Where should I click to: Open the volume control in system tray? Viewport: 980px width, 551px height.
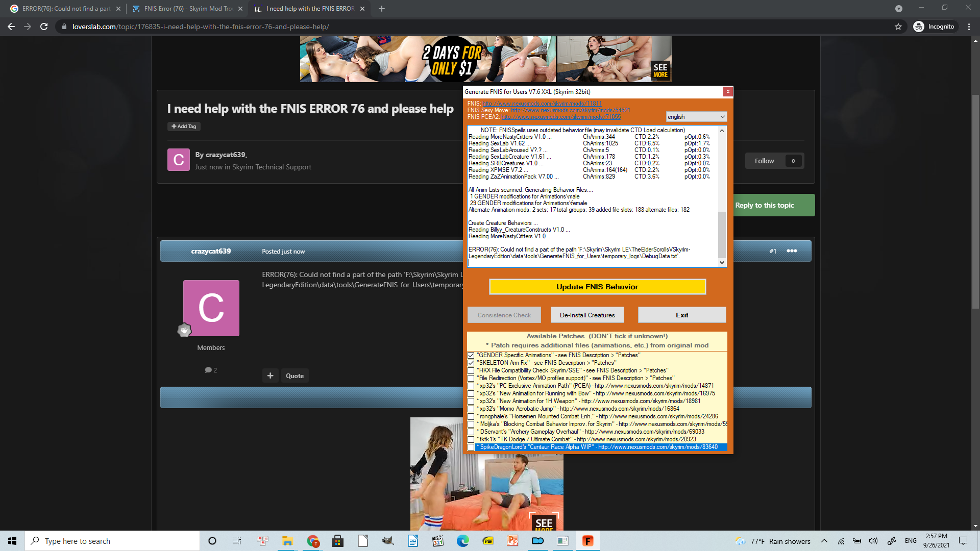point(873,541)
